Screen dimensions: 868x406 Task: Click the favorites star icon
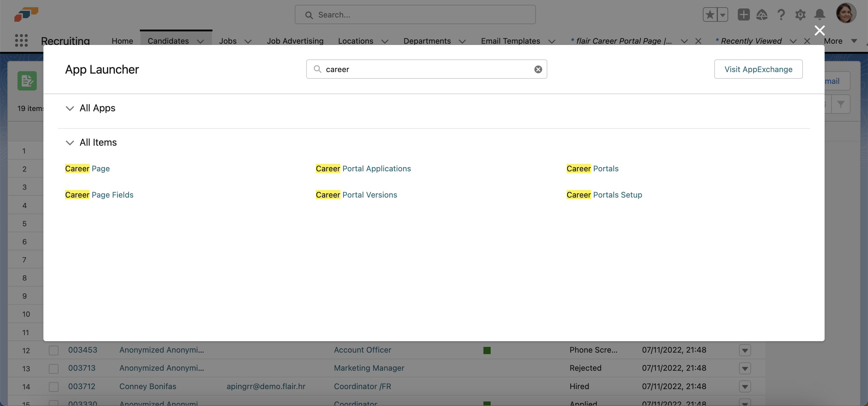click(710, 15)
